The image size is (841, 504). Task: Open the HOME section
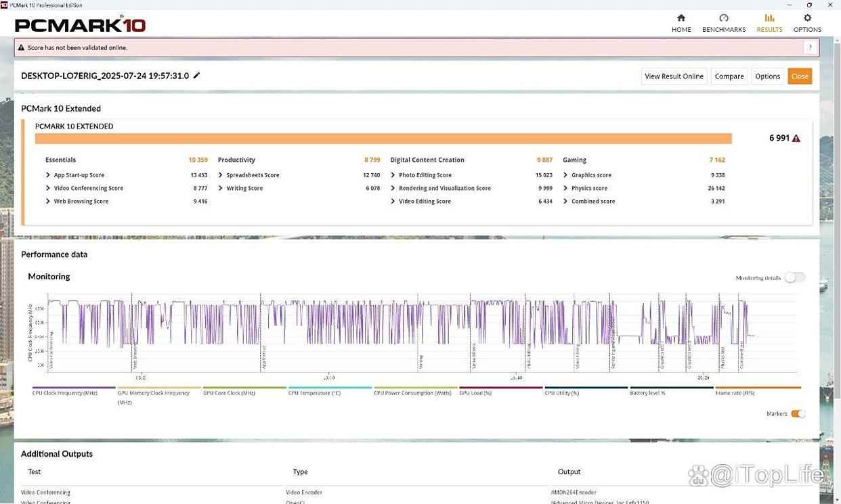point(681,23)
